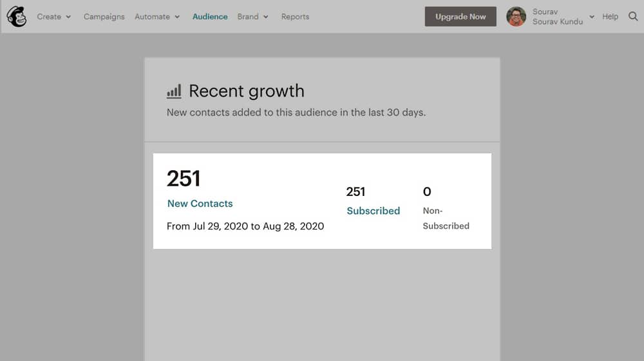Image resolution: width=644 pixels, height=361 pixels.
Task: Open the Reports menu item
Action: pos(295,17)
